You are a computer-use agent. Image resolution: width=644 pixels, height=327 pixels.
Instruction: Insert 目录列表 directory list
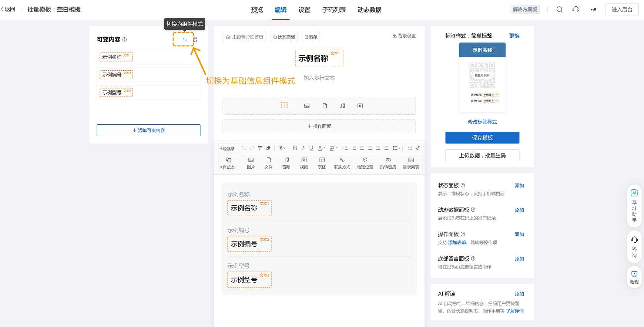coord(411,163)
